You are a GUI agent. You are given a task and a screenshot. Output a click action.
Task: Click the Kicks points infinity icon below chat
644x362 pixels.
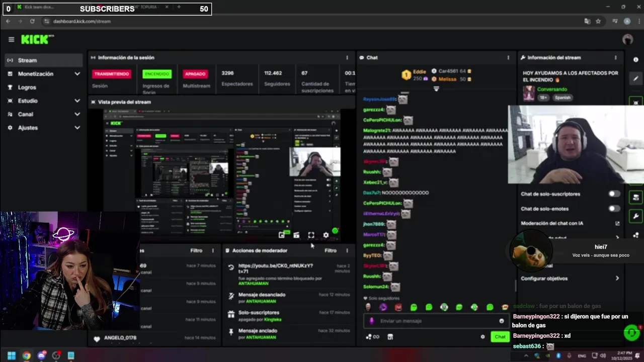pos(373,337)
